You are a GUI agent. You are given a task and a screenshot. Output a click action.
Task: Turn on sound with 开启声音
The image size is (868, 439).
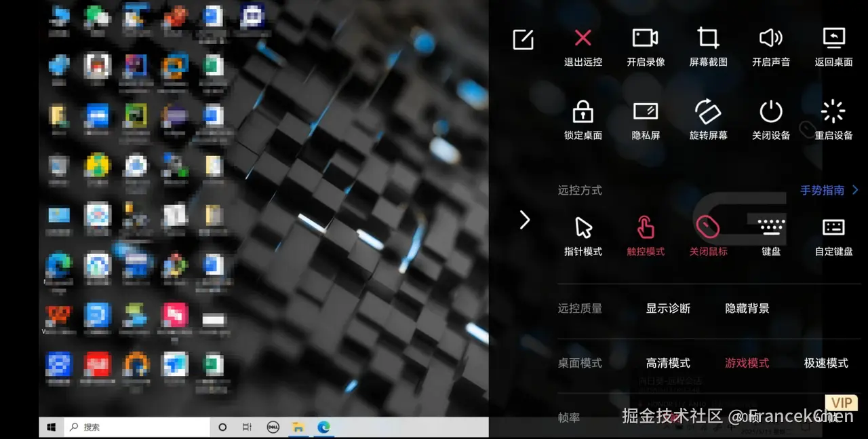point(771,47)
